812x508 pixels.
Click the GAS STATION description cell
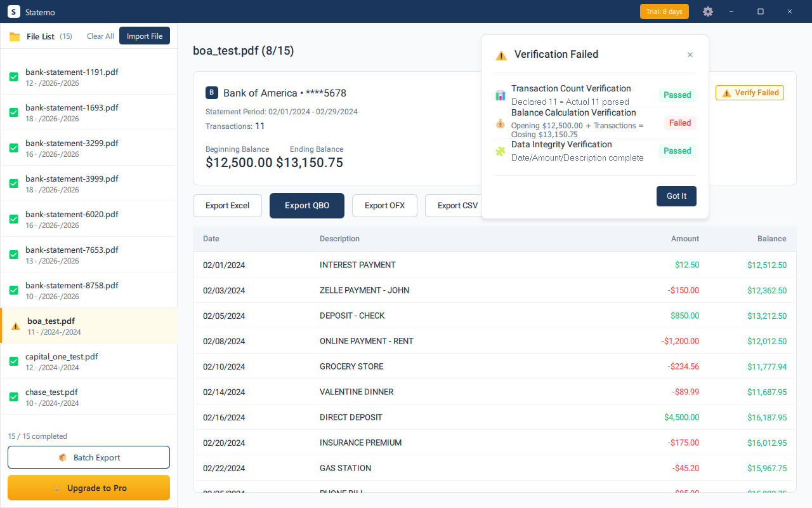345,468
